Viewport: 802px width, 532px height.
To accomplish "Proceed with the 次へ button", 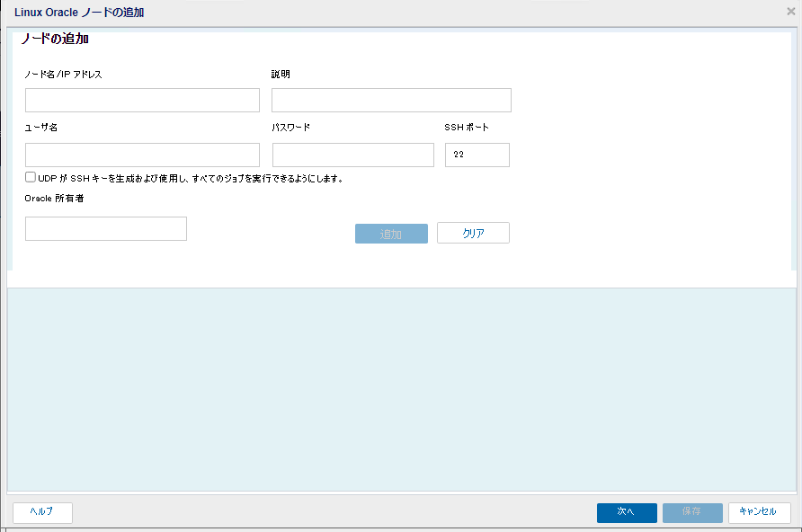I will pyautogui.click(x=627, y=512).
